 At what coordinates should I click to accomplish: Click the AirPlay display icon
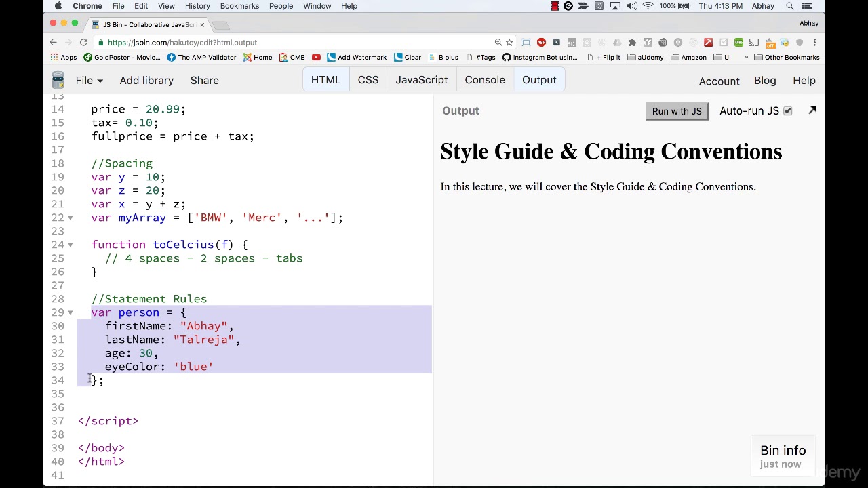coord(615,6)
